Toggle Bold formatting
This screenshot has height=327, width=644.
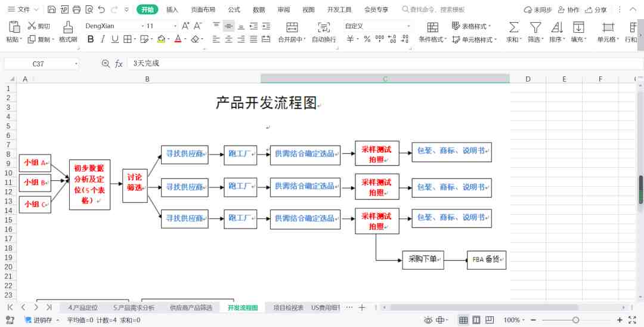pyautogui.click(x=91, y=39)
